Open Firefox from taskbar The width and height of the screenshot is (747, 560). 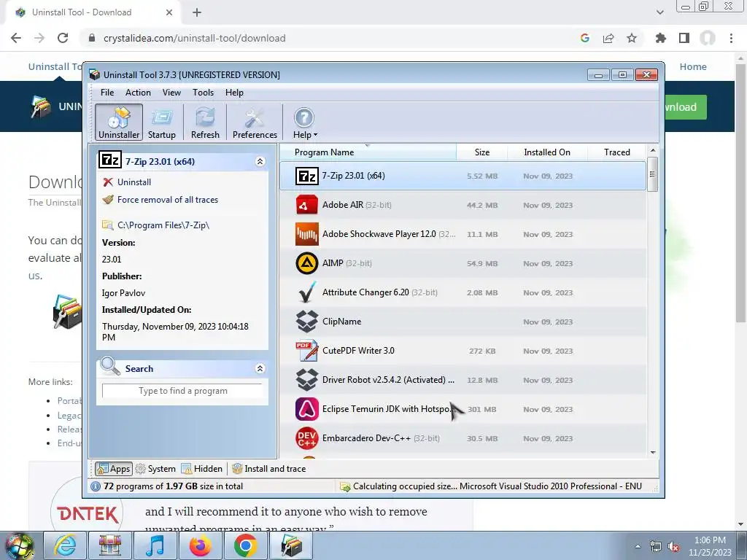(201, 546)
